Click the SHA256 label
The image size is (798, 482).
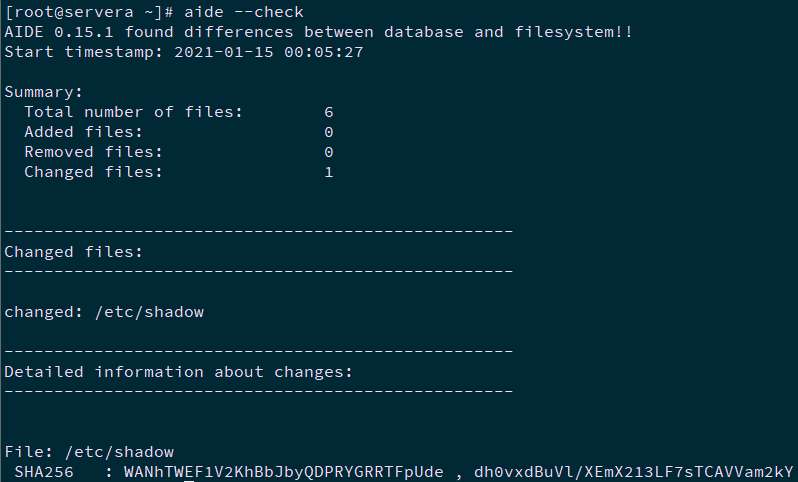pos(44,472)
